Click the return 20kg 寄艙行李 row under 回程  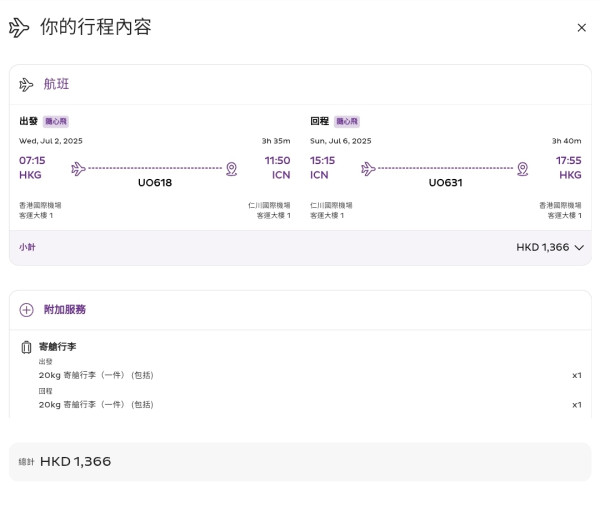pos(96,405)
